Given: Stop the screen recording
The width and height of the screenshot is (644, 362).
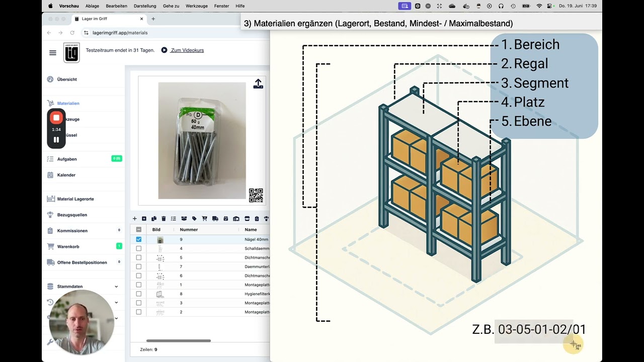Looking at the screenshot, I should tap(56, 118).
